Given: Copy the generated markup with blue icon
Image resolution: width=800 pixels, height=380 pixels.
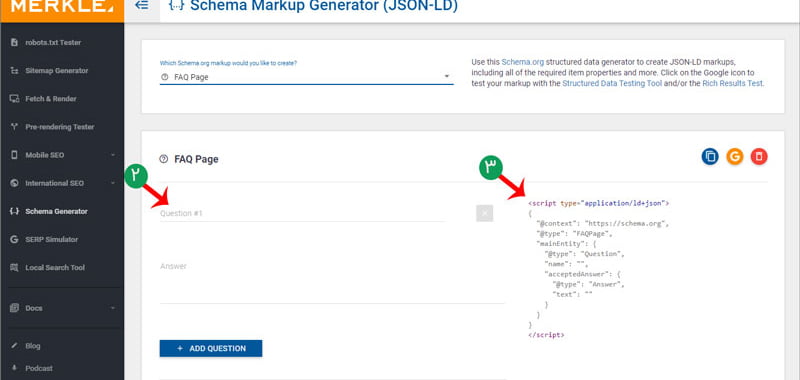Looking at the screenshot, I should [710, 157].
